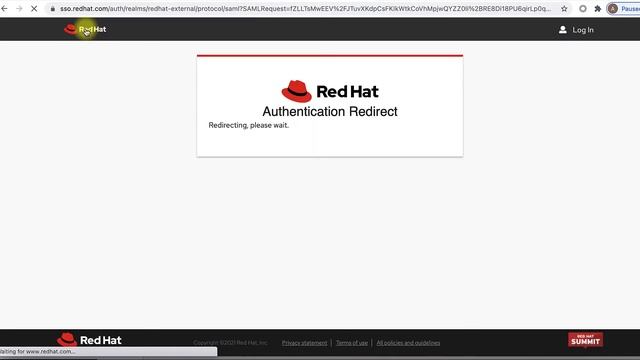This screenshot has height=360, width=640.
Task: Click the 'Redirecting, please wait.' text
Action: coord(249,125)
